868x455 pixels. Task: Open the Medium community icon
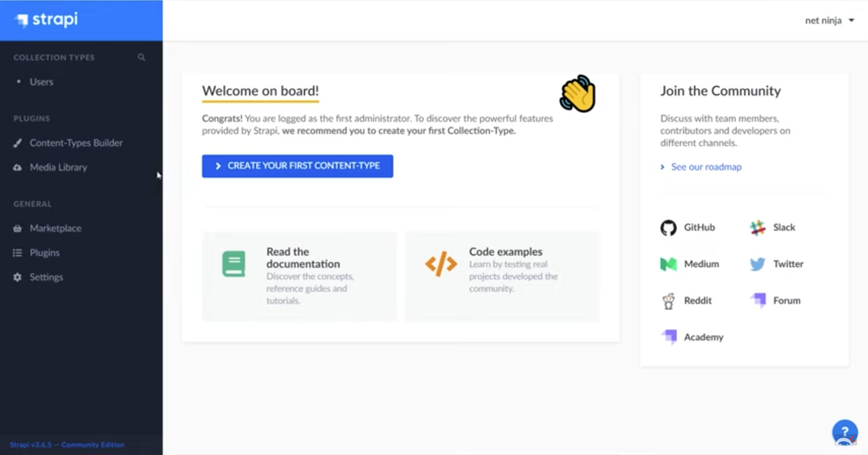(x=668, y=264)
